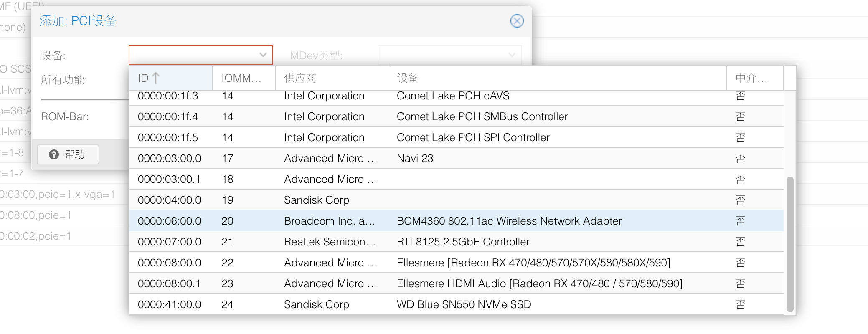Click RTL8125 2.5GbE Controller entry
The width and height of the screenshot is (868, 334).
coord(463,242)
